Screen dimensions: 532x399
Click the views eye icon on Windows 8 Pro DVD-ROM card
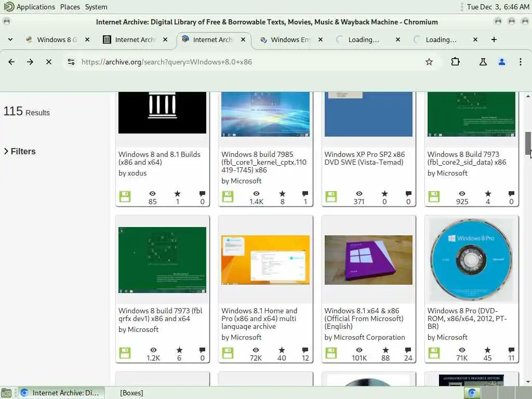click(x=462, y=350)
